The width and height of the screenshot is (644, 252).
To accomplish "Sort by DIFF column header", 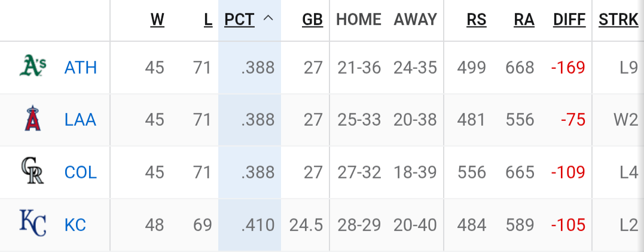I will [x=569, y=19].
